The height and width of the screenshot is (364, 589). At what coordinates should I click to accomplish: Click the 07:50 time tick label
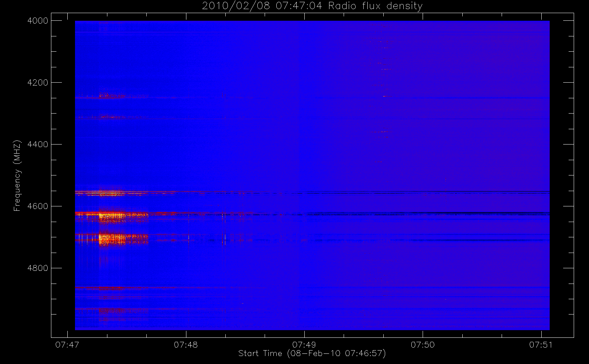423,345
